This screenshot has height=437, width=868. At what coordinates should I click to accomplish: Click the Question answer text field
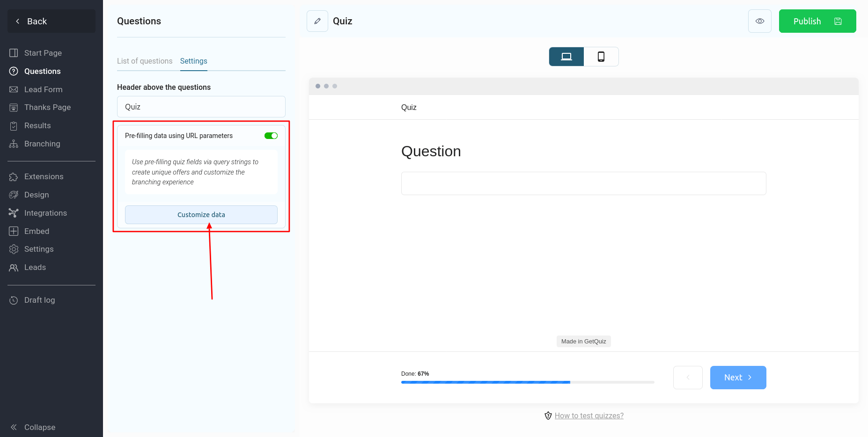[x=584, y=183]
